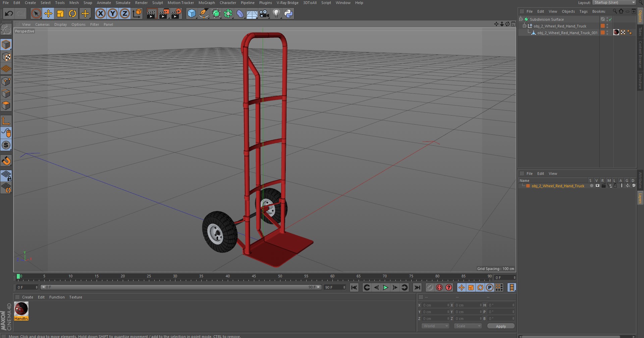The height and width of the screenshot is (338, 644).
Task: Open the Python script icon
Action: coord(288,14)
